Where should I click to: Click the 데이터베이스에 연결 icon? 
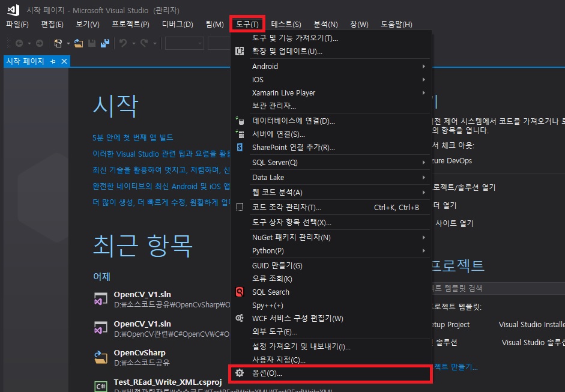(x=240, y=121)
